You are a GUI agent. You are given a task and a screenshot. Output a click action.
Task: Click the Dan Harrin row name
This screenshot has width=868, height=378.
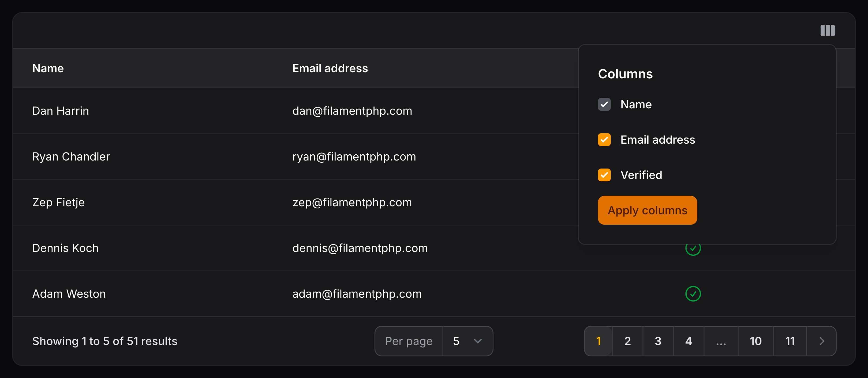click(x=61, y=111)
